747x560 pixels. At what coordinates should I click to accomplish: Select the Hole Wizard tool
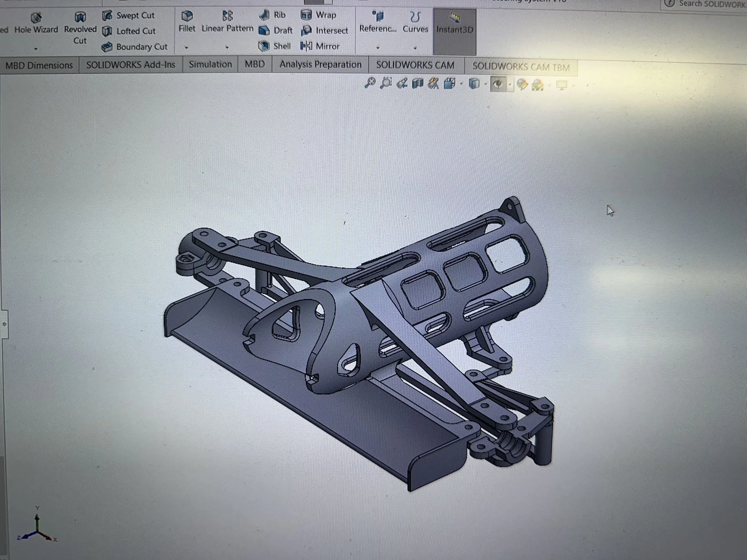[x=36, y=23]
